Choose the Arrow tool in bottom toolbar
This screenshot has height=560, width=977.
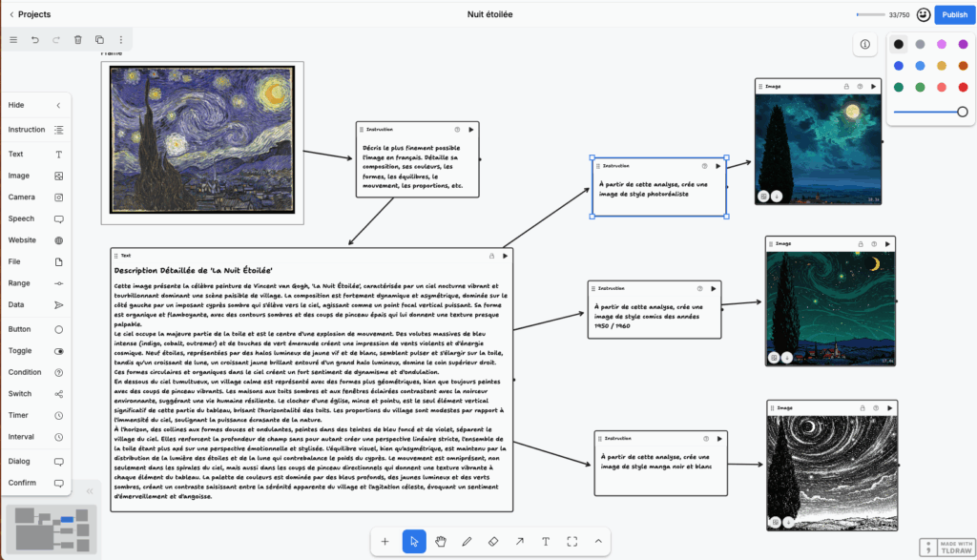(x=519, y=541)
